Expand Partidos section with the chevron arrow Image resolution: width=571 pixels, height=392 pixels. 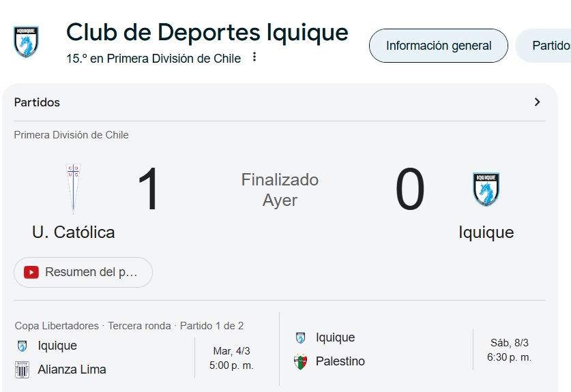coord(537,102)
